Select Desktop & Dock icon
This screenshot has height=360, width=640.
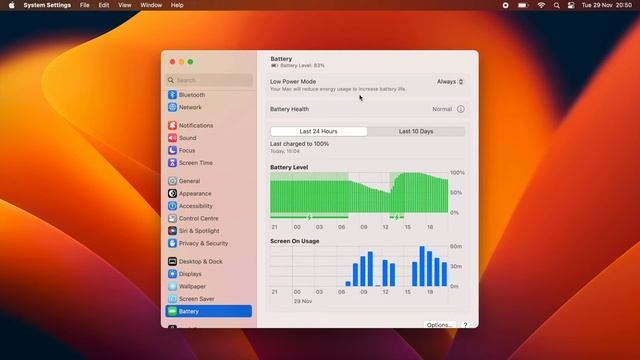point(172,261)
